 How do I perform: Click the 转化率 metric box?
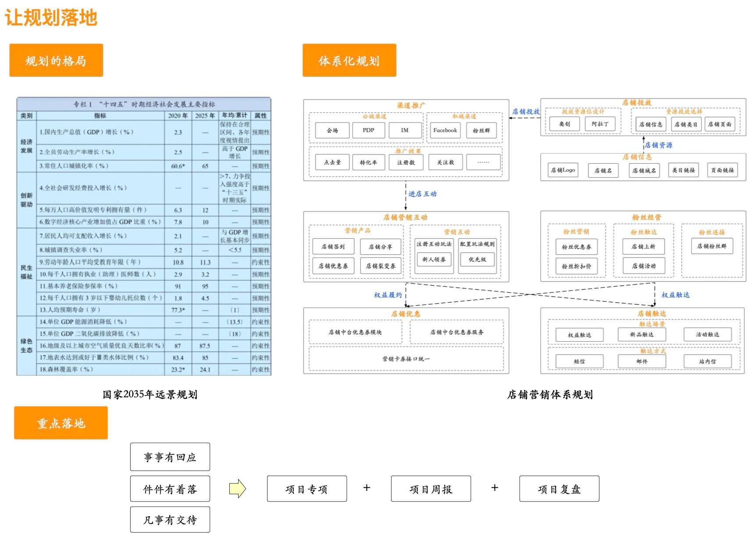point(368,162)
